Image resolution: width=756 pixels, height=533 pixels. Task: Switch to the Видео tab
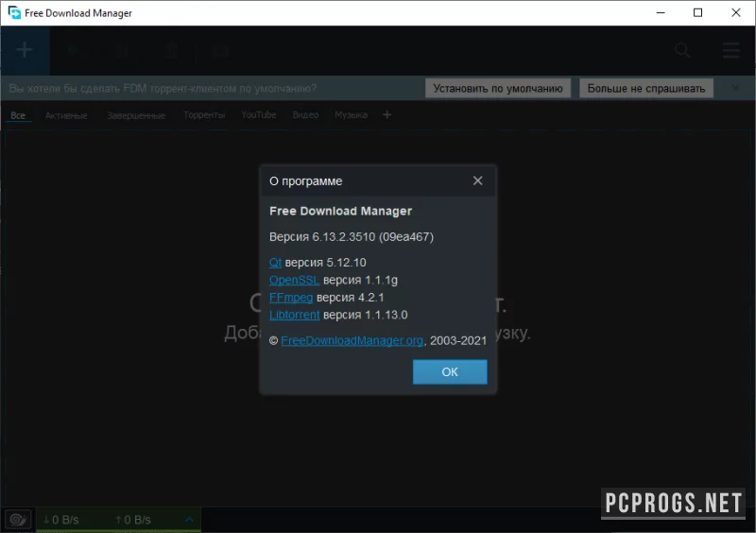[x=305, y=114]
